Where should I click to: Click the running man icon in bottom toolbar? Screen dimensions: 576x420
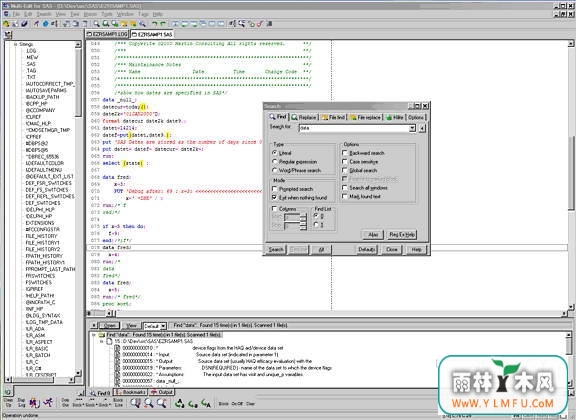click(48, 403)
